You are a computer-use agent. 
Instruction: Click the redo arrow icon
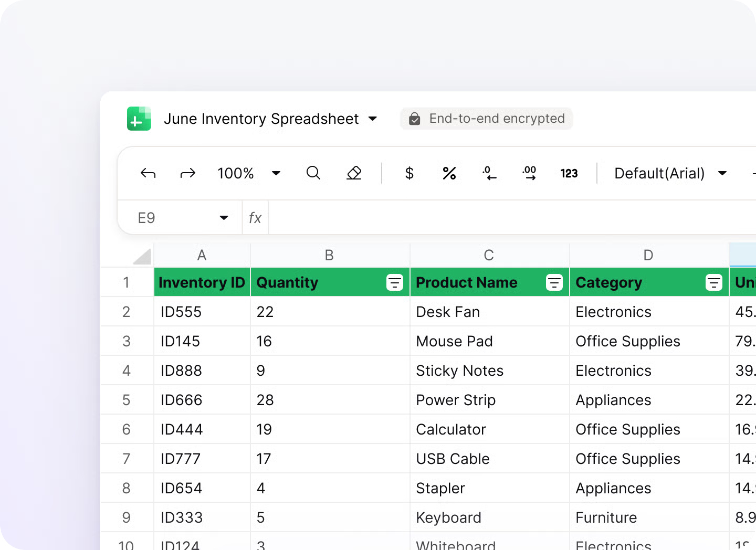(187, 173)
